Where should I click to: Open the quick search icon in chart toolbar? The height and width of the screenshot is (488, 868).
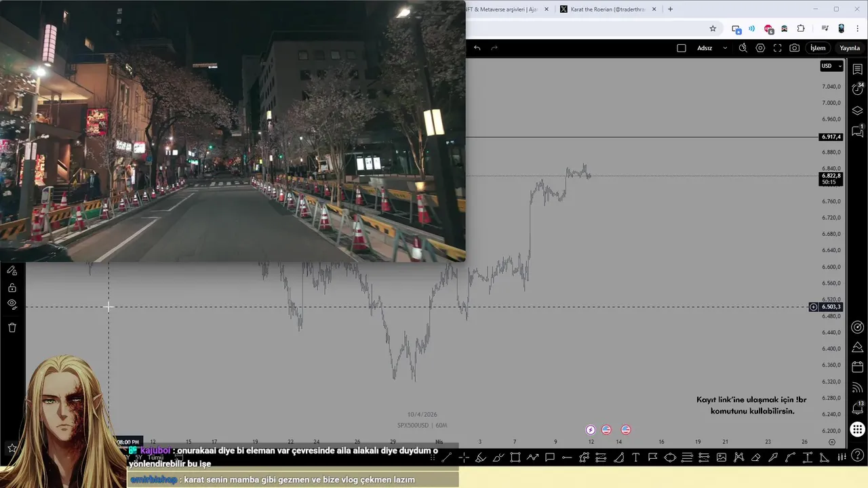pyautogui.click(x=743, y=48)
